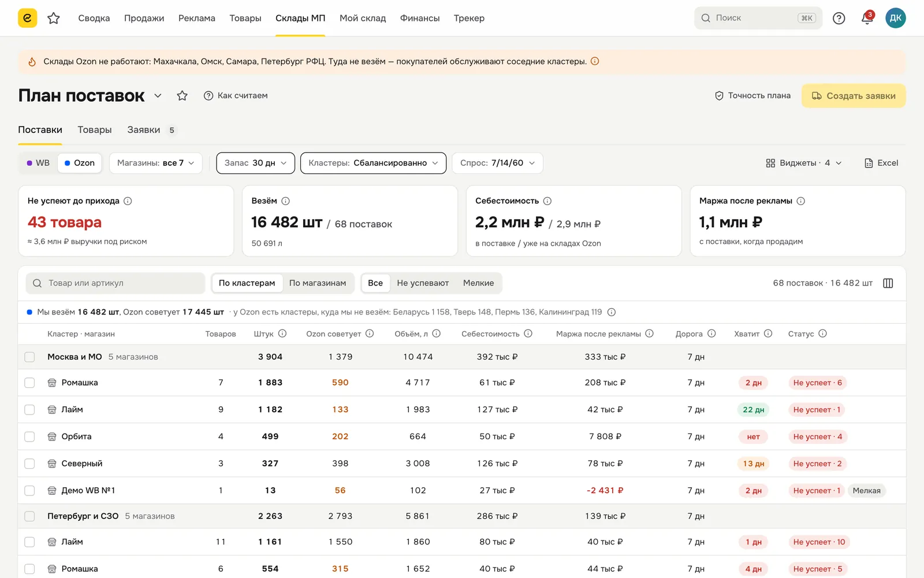
Task: Open Виджеты · 4 dropdown
Action: point(803,163)
